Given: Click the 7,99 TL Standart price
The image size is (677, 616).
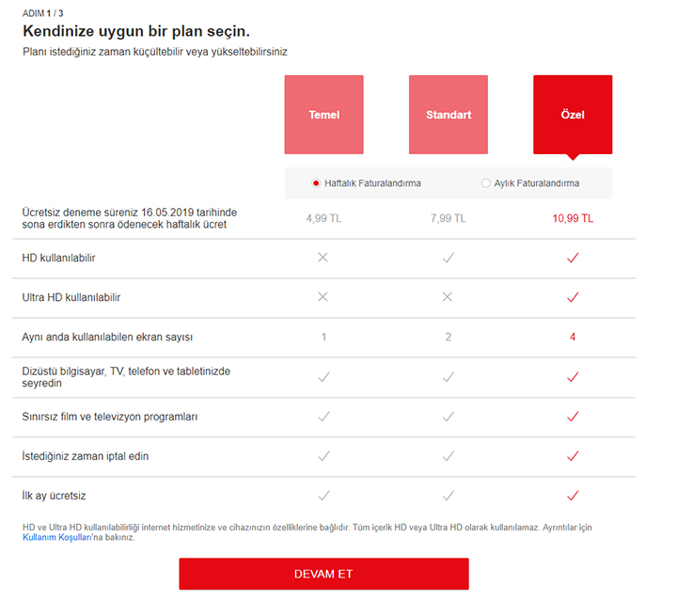Looking at the screenshot, I should point(448,218).
